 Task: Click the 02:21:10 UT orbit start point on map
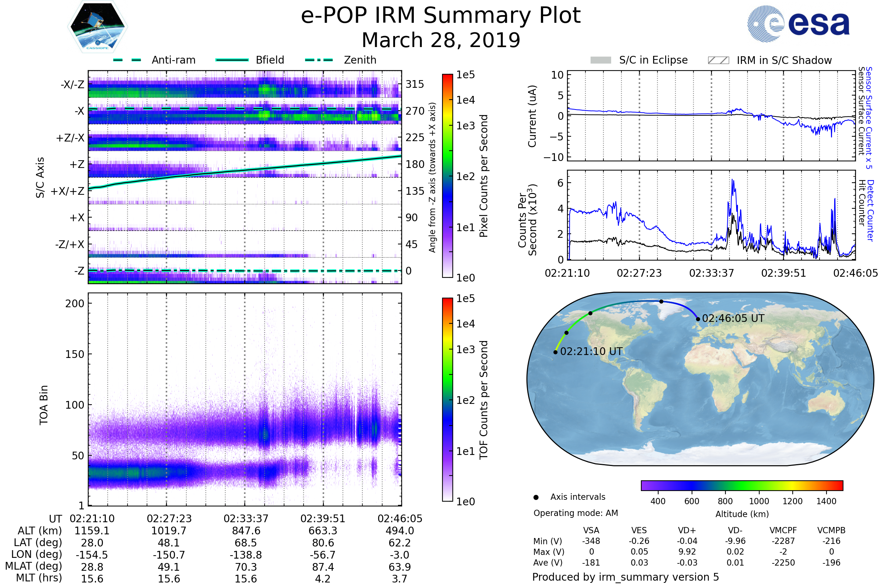(x=555, y=352)
